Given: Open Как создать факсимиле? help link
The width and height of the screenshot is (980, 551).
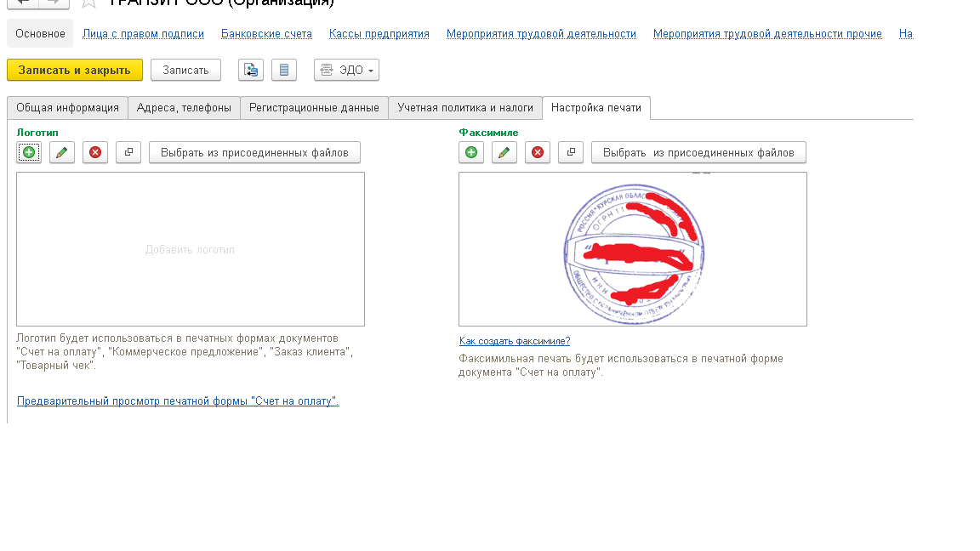Looking at the screenshot, I should (515, 341).
